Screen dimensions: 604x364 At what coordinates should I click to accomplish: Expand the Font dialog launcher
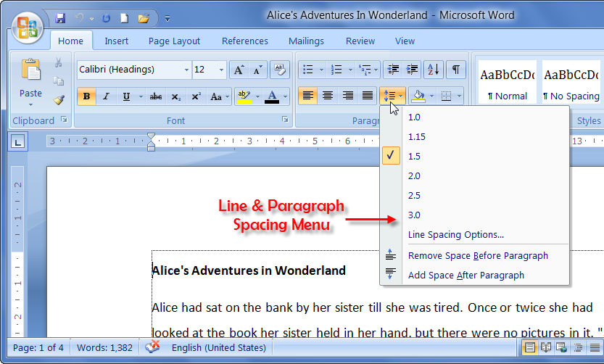(x=285, y=120)
